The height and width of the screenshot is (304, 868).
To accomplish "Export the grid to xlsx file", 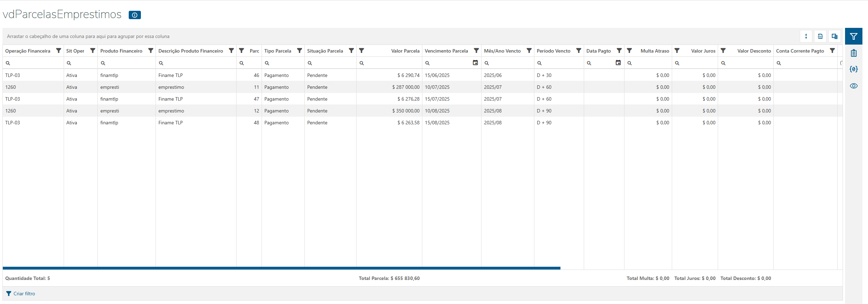I will [820, 36].
